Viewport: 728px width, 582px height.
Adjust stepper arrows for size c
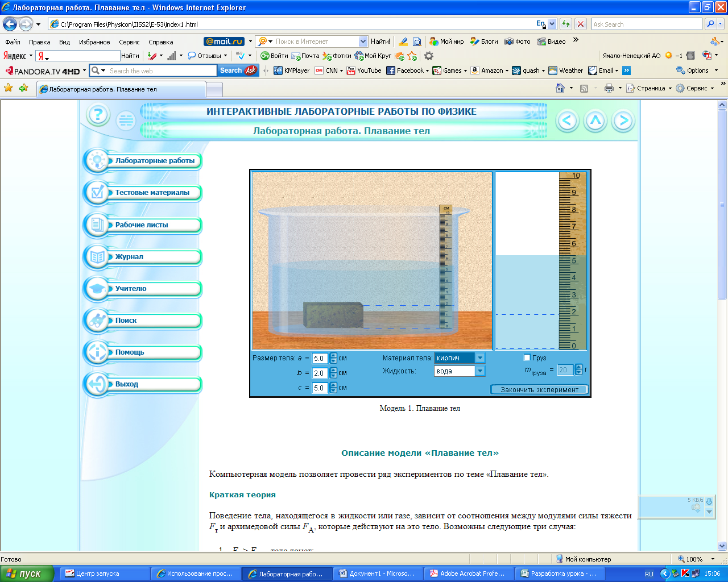[x=333, y=388]
